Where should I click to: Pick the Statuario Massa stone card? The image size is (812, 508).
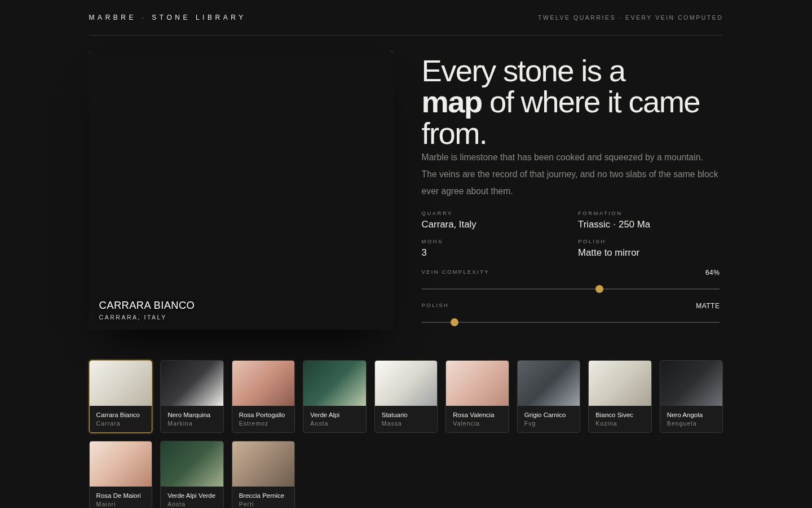point(406,396)
